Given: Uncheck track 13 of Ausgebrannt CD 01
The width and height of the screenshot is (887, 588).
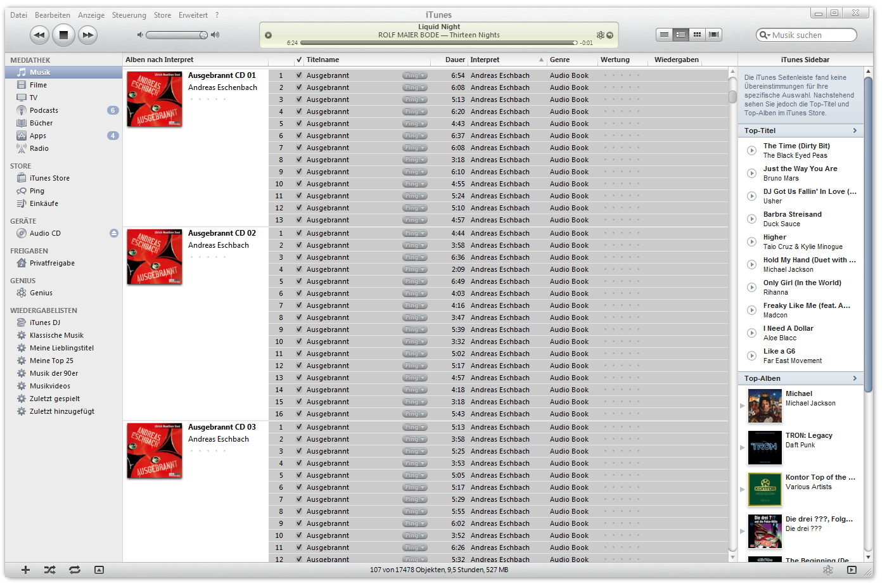Looking at the screenshot, I should coord(299,220).
